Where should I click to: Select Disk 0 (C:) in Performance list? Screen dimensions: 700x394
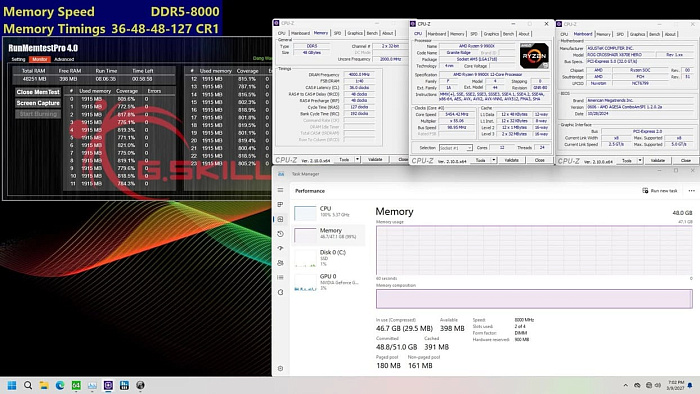click(x=329, y=258)
